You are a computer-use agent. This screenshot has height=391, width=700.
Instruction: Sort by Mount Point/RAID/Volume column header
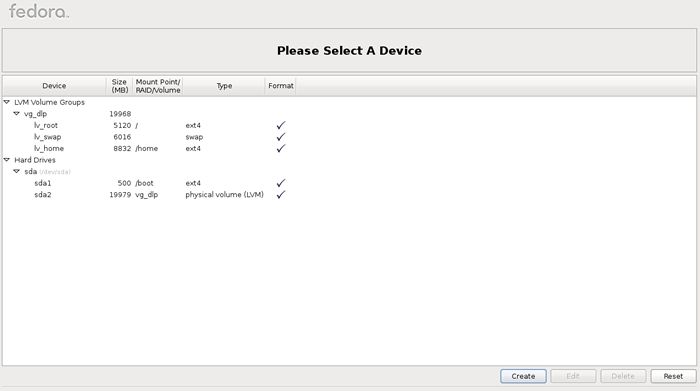click(158, 86)
